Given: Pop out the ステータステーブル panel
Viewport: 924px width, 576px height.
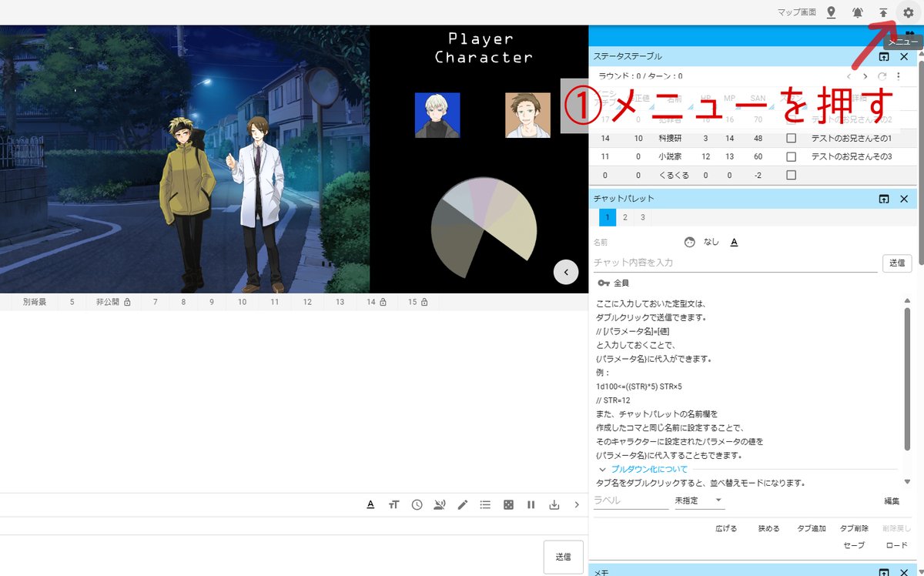Looking at the screenshot, I should (x=884, y=57).
